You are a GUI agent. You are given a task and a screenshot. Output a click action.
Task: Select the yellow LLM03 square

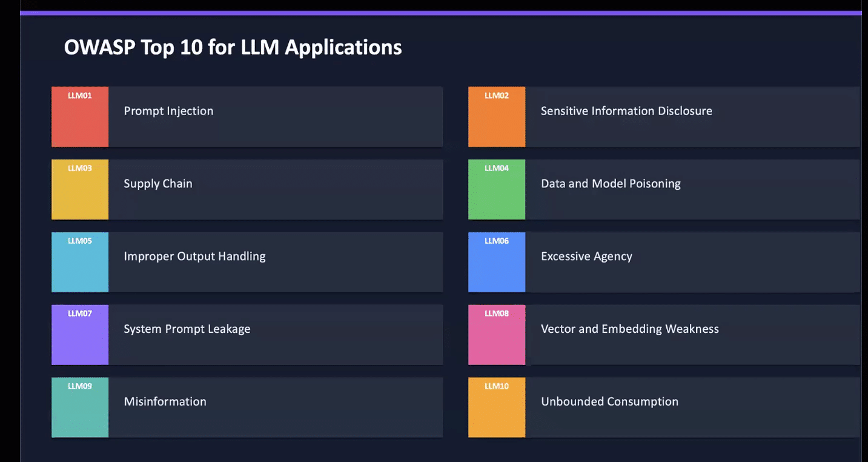[80, 189]
